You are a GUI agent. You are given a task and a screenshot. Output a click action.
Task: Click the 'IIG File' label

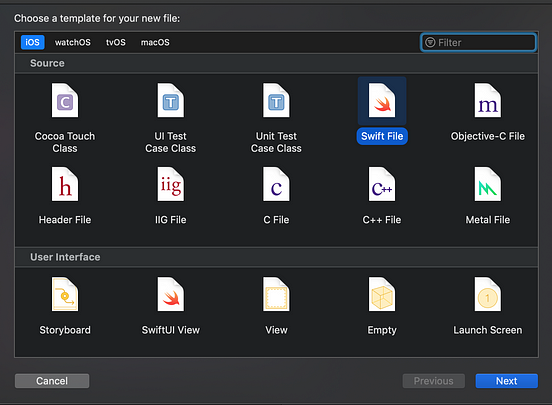[170, 220]
